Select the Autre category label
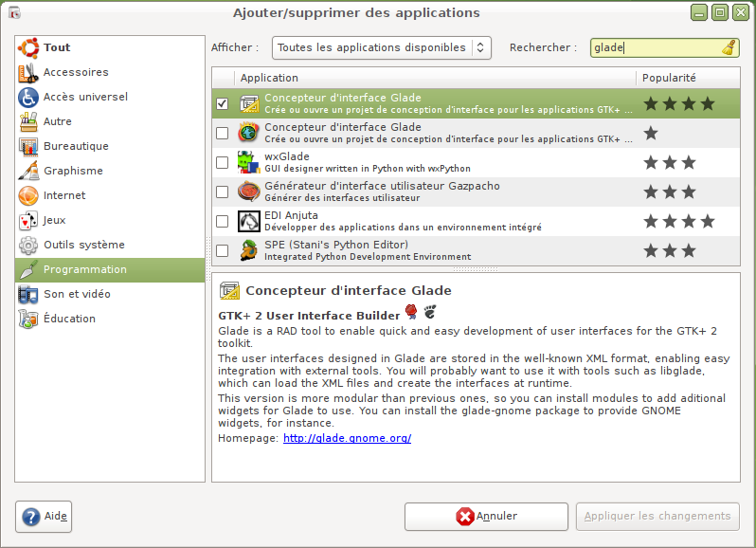 (x=58, y=121)
